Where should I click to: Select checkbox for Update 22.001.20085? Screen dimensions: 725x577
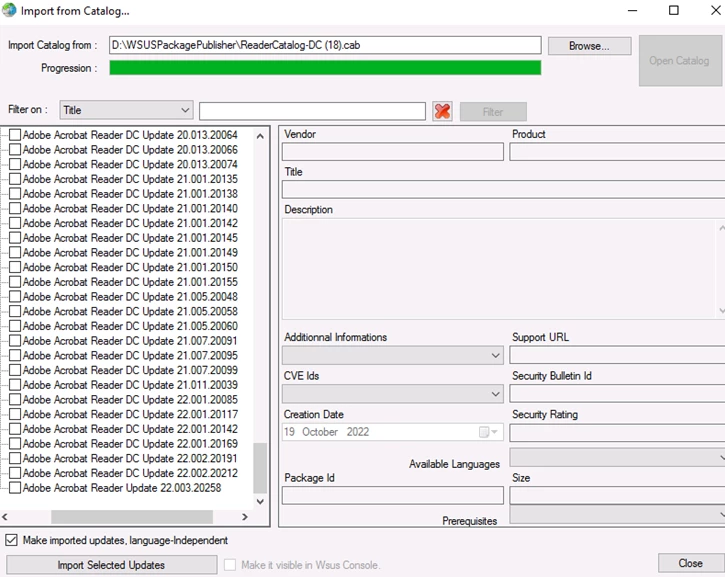15,399
